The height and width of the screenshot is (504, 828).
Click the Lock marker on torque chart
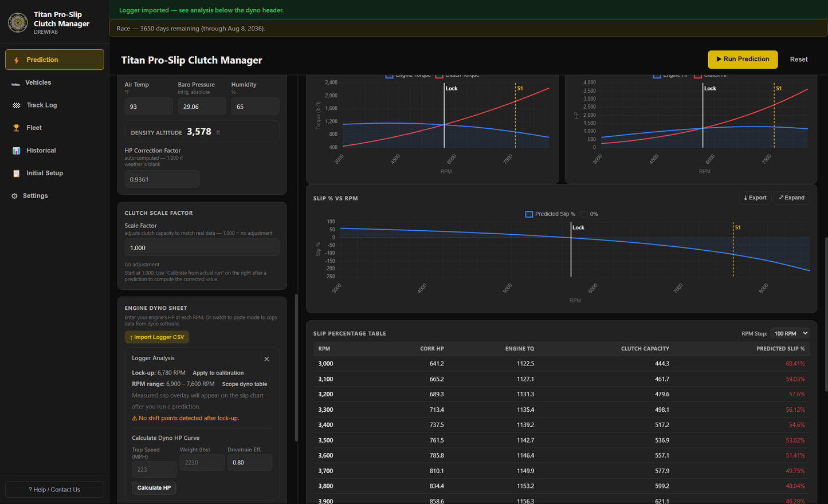(452, 88)
